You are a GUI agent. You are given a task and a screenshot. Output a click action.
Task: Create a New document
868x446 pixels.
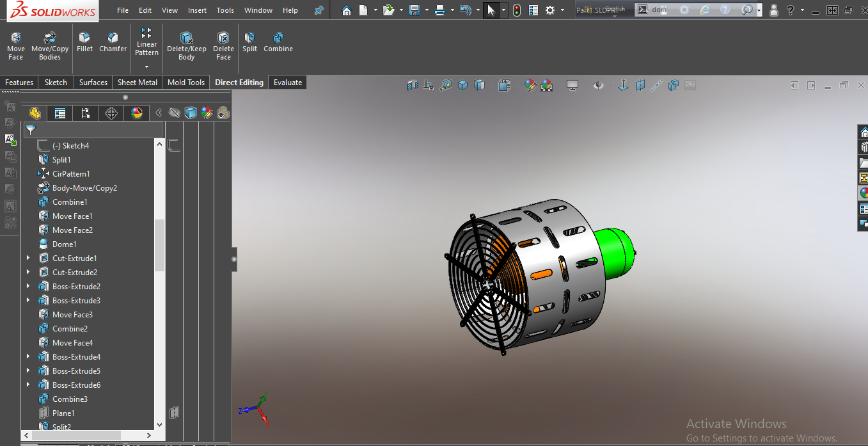pos(363,10)
